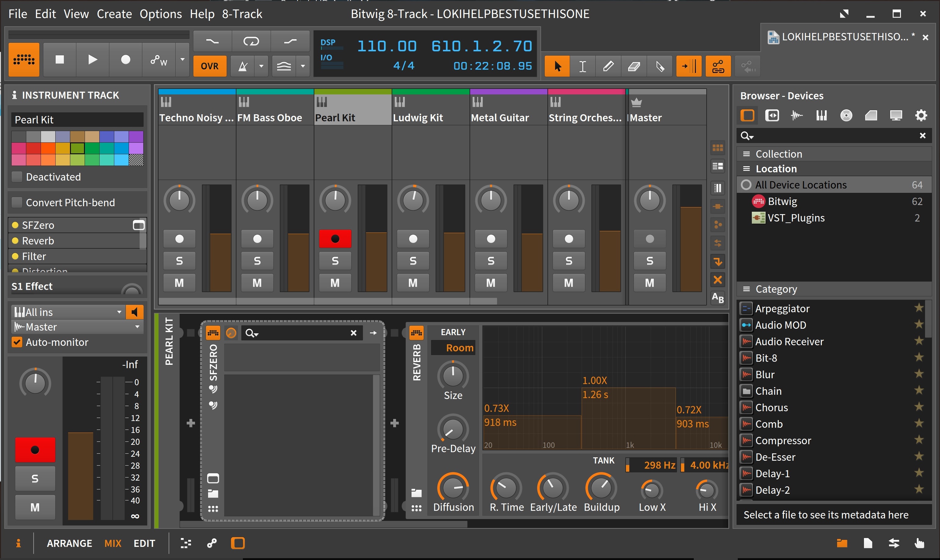Show clips filter in Browser

pos(871,115)
